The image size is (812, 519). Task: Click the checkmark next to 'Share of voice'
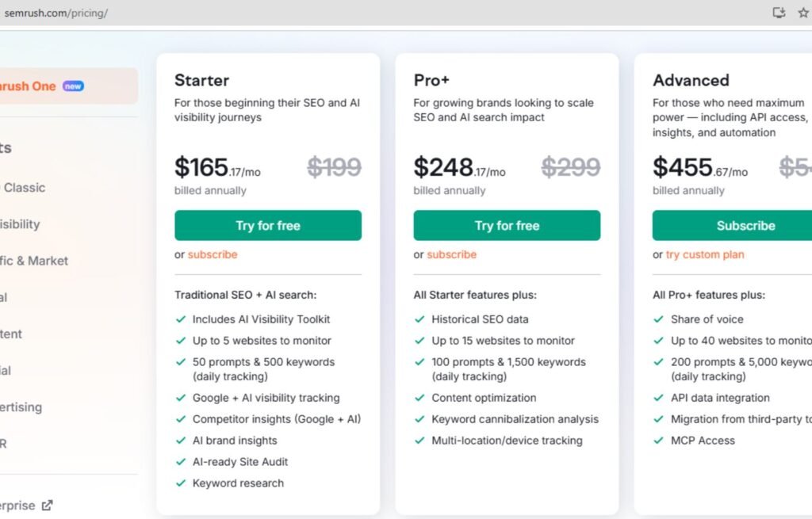[x=658, y=319]
